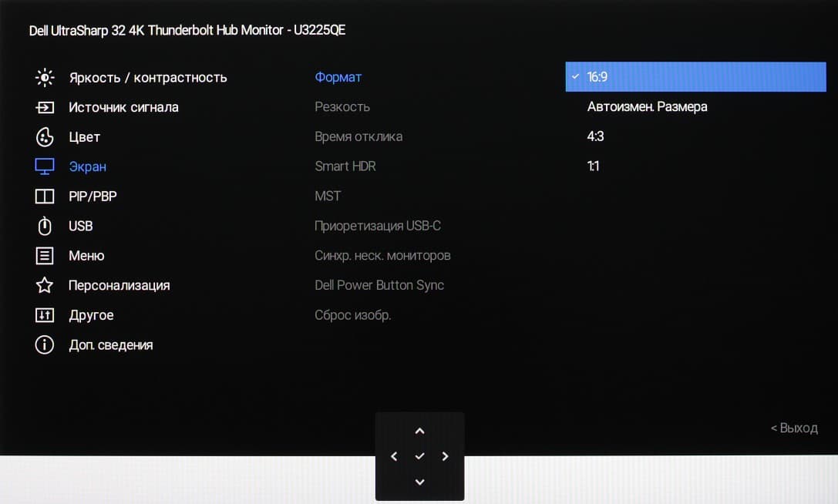Tap the right arrow on joystick pad

[x=445, y=456]
